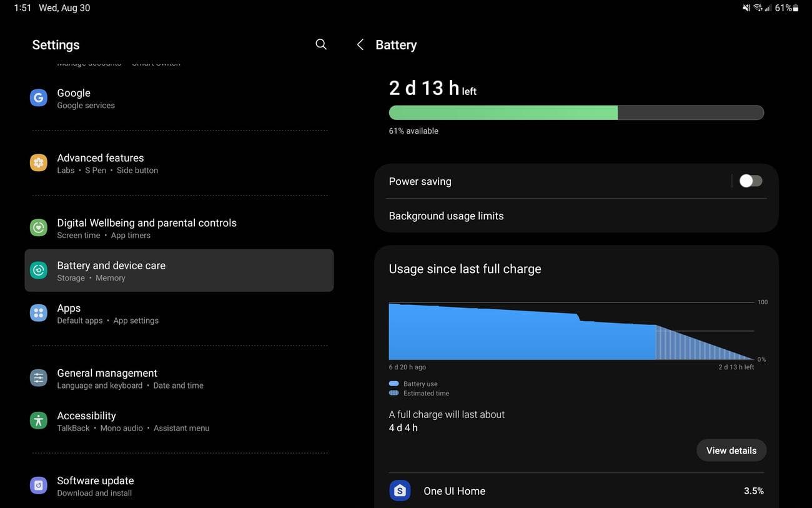Enable the Power saving toggle

point(750,181)
